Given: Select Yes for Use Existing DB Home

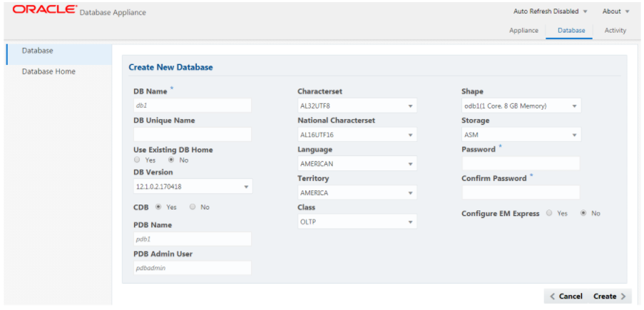Looking at the screenshot, I should pyautogui.click(x=137, y=160).
